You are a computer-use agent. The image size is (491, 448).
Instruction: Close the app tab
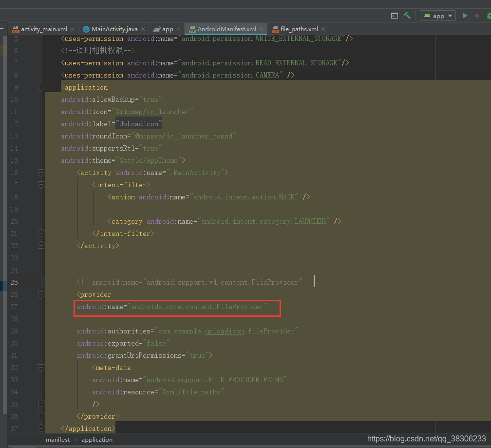178,29
